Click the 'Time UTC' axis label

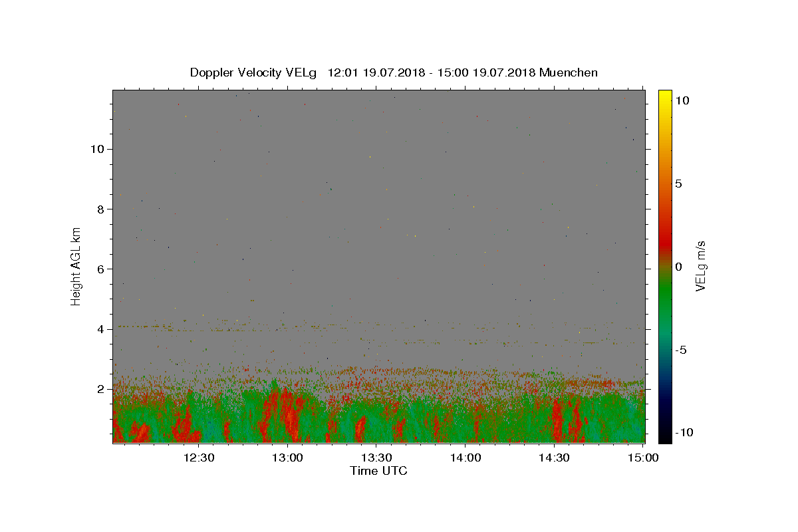click(378, 471)
